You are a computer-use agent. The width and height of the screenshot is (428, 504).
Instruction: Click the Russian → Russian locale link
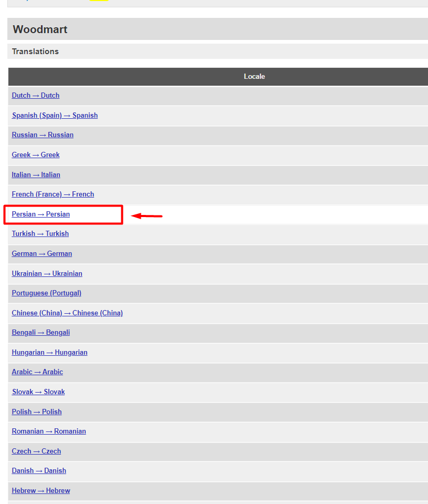click(x=43, y=135)
